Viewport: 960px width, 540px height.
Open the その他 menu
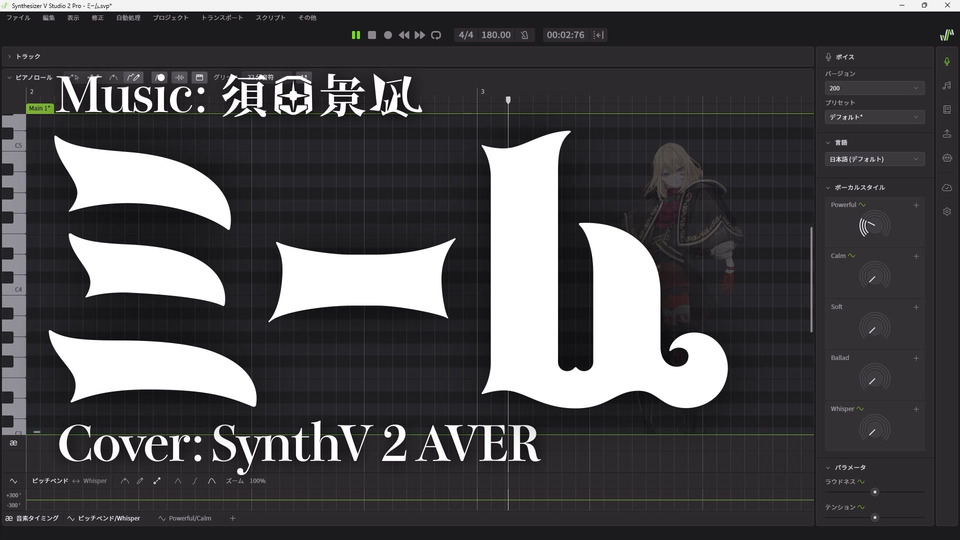coord(307,18)
